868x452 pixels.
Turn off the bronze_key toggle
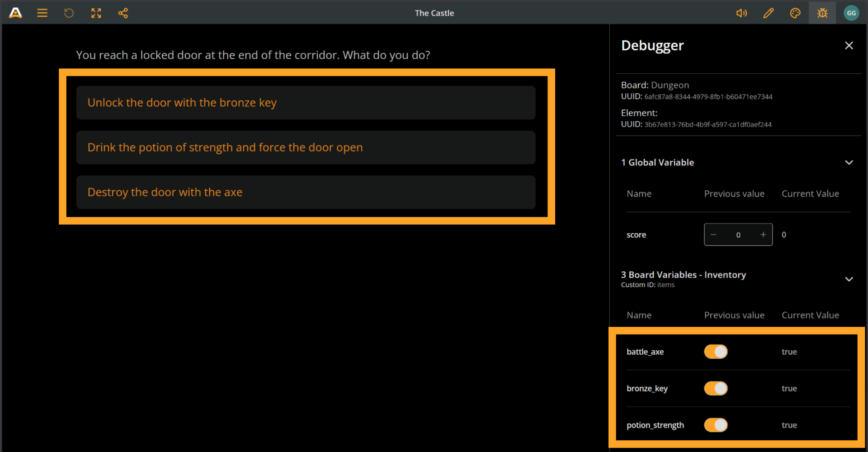(716, 388)
